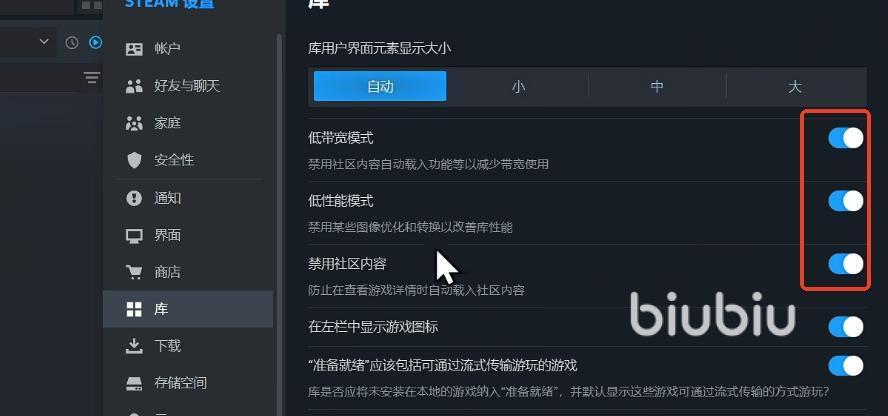
Task: Click the recent clock icon
Action: [x=72, y=42]
